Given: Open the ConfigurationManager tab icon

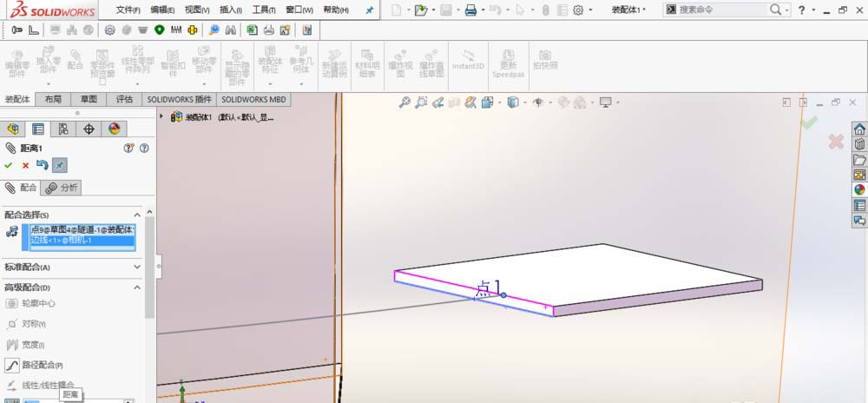Looking at the screenshot, I should [63, 129].
